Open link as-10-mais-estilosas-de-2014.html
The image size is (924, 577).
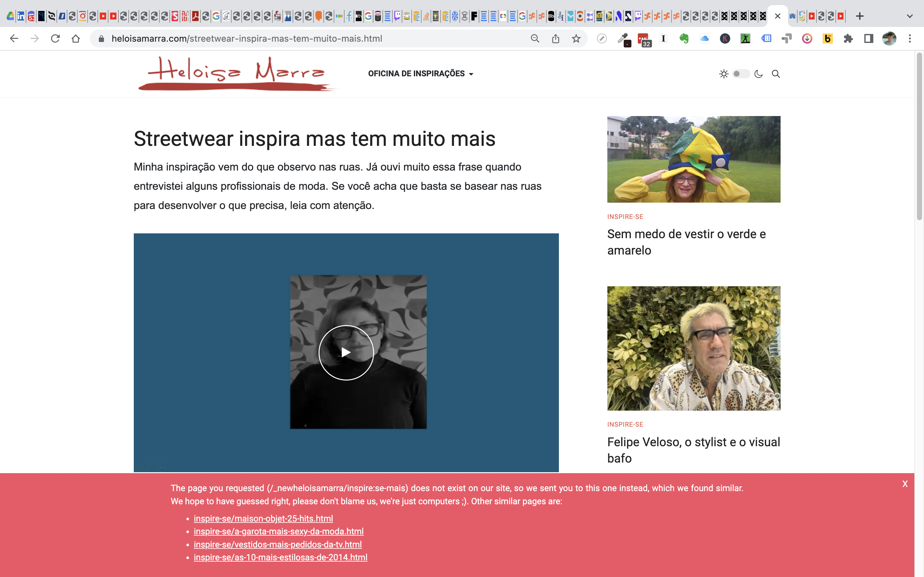280,557
